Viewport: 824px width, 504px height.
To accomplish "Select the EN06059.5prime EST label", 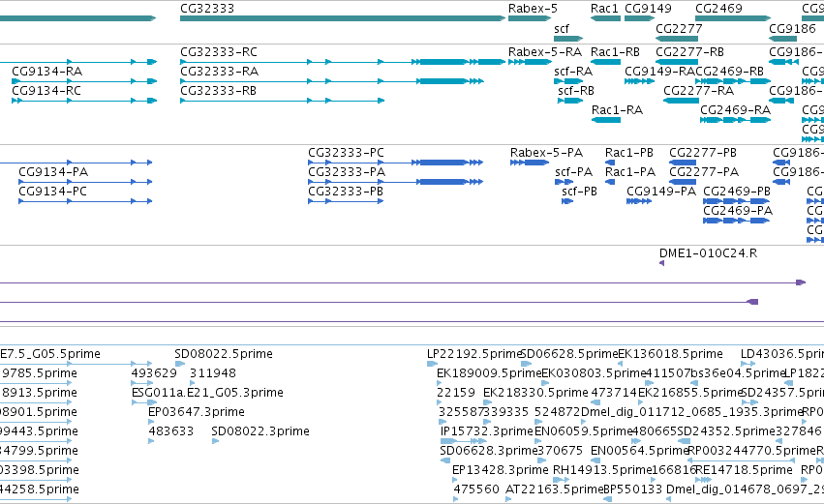I will (583, 431).
